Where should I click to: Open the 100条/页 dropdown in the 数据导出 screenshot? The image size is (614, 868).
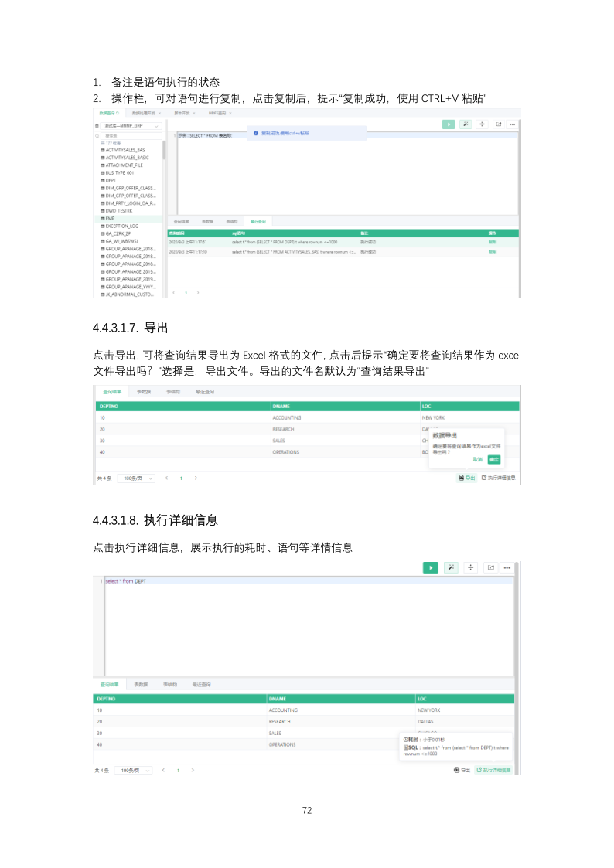[138, 478]
